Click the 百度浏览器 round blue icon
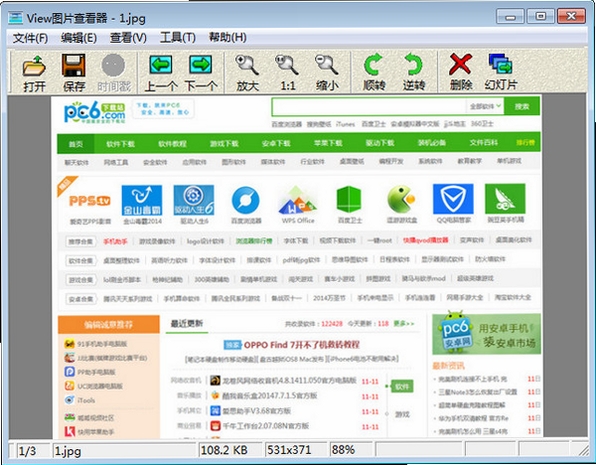Image resolution: width=596 pixels, height=465 pixels. [x=246, y=200]
